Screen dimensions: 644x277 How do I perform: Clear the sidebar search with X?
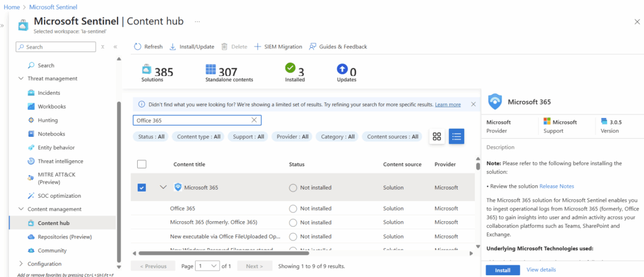tap(103, 46)
